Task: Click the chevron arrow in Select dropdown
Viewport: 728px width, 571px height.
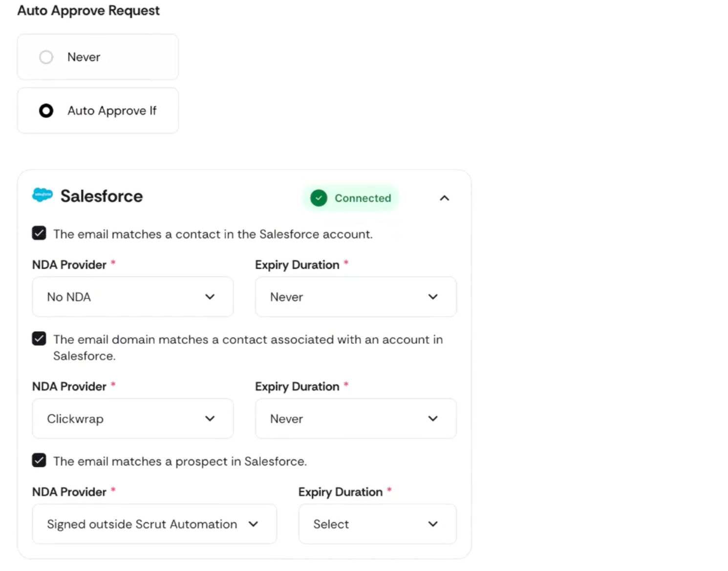Action: coord(433,524)
